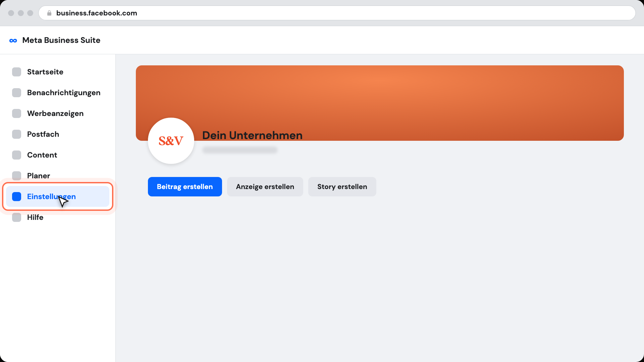Click the Werbeanzeigen sidebar icon
This screenshot has height=362, width=644.
tap(16, 113)
